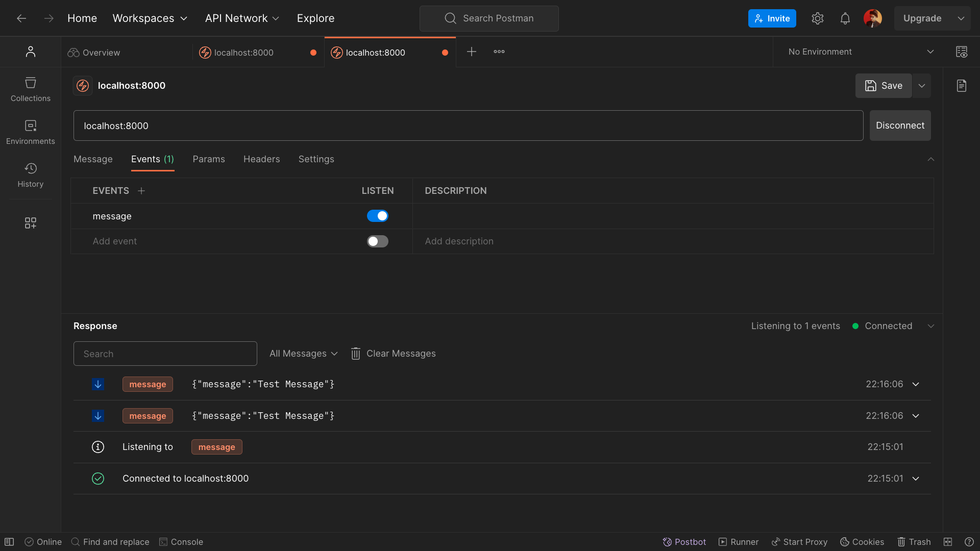Switch to the Params tab

coord(209,159)
